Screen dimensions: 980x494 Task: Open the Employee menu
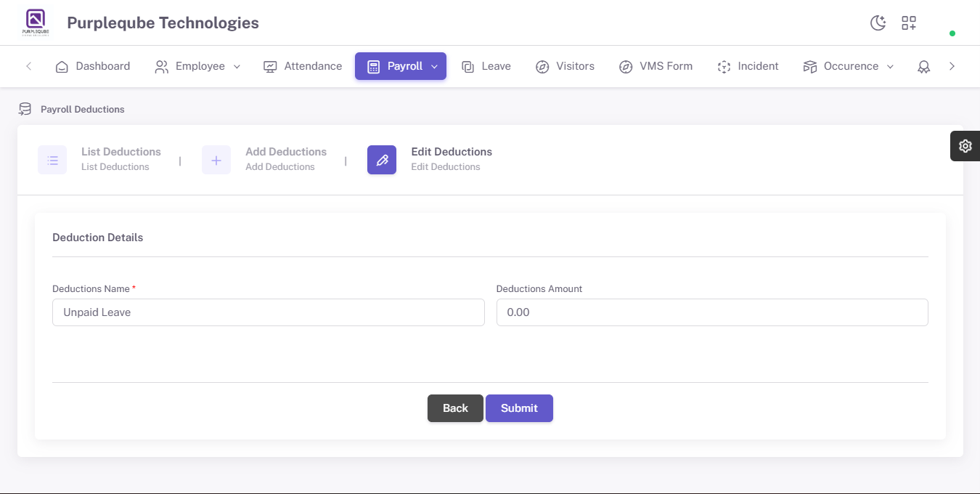coord(197,66)
